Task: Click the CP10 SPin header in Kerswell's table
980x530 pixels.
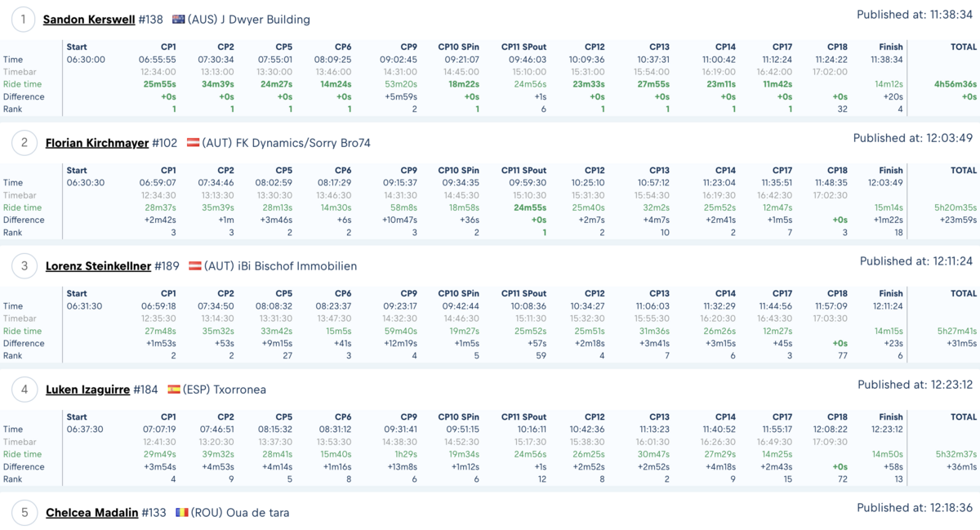Action: [x=458, y=47]
